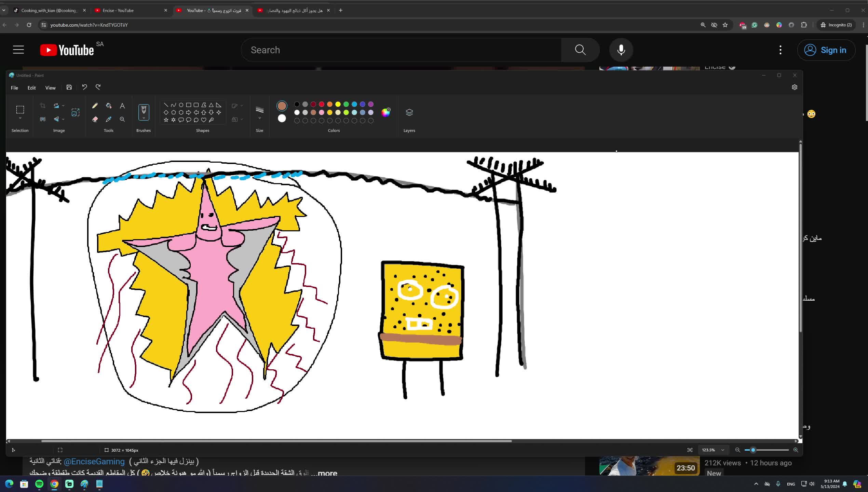Click the Save icon in Paint

pos(69,87)
